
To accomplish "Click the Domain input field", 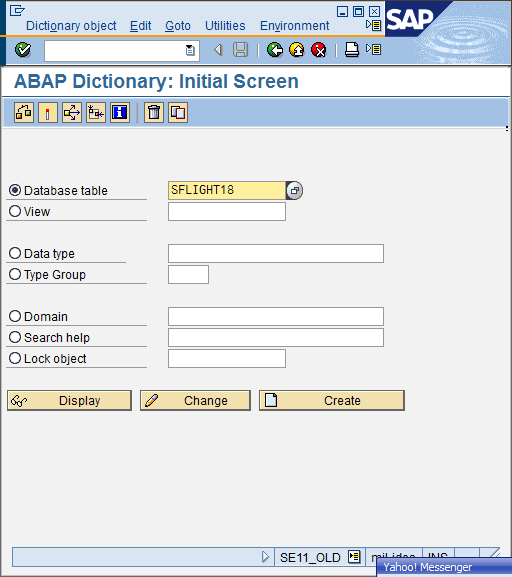I will [276, 316].
